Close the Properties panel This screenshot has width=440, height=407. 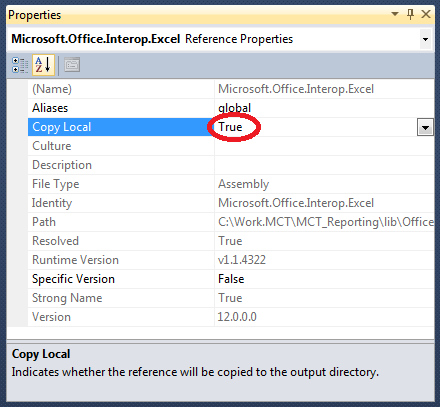click(x=426, y=14)
